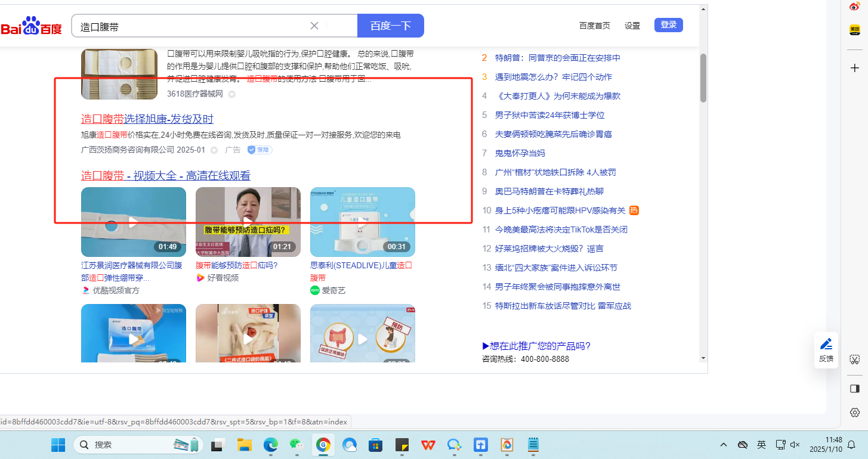Screen dimensions: 868x459
Task: Launch File Explorer from the taskbar
Action: tap(244, 445)
